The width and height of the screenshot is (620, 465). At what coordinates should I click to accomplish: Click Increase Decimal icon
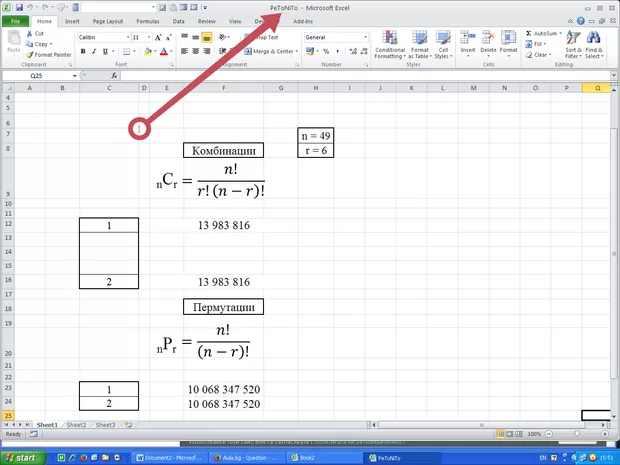tap(353, 51)
